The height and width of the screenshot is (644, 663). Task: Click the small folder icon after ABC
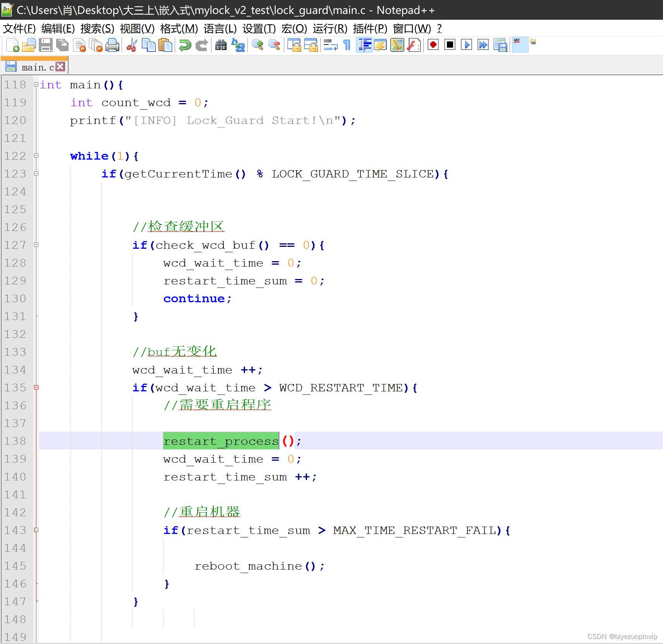pos(533,42)
